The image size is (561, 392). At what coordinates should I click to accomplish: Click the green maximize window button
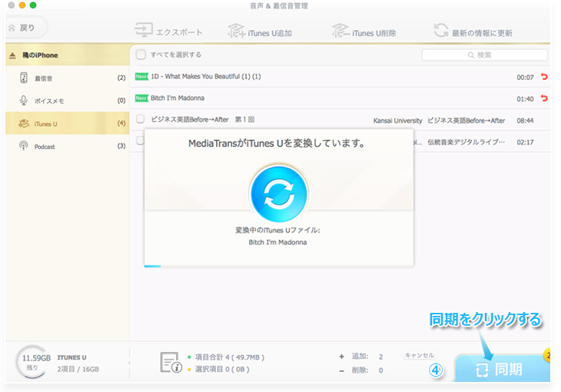[x=33, y=5]
